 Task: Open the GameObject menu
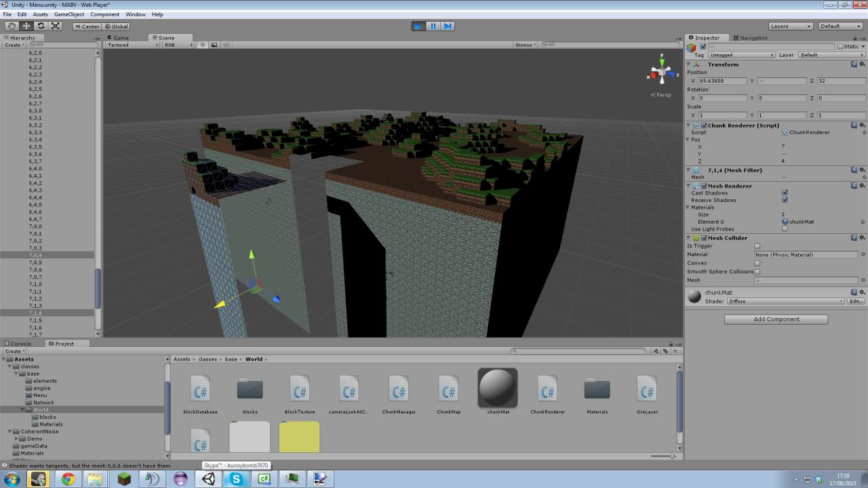pyautogui.click(x=68, y=14)
